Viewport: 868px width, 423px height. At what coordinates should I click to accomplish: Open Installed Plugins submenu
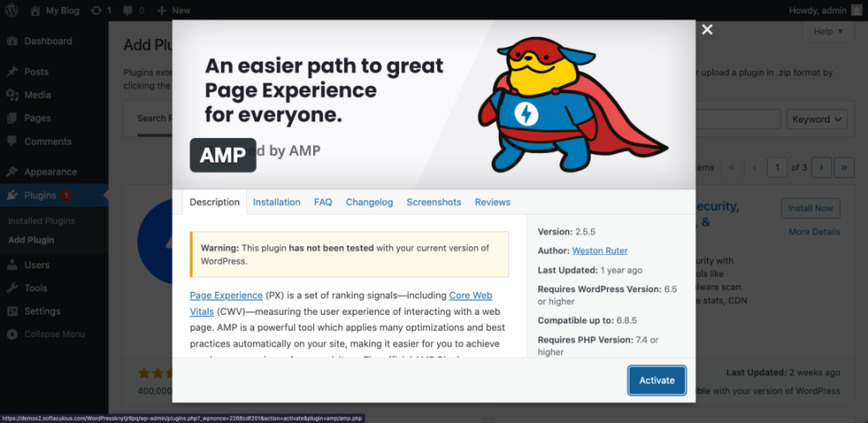pos(41,221)
